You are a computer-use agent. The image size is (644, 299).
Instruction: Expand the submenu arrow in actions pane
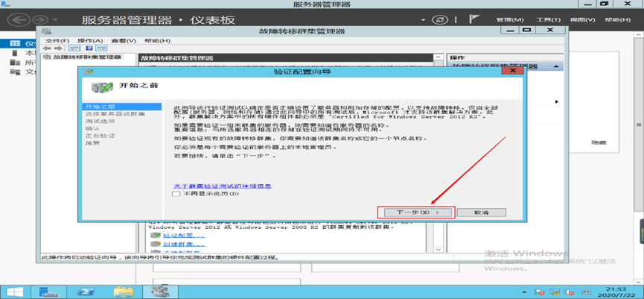(x=557, y=101)
